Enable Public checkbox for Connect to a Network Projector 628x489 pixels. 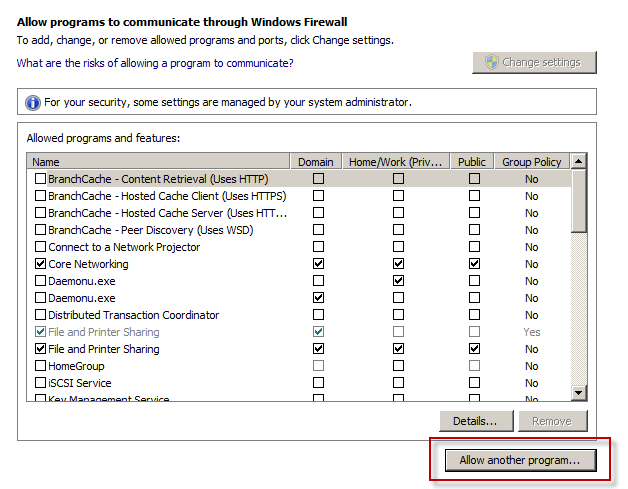click(474, 247)
